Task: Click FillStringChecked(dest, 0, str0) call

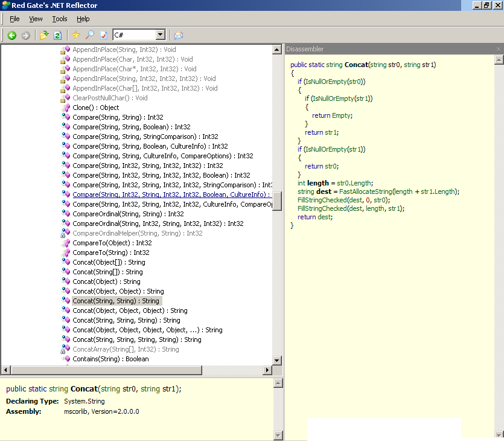Action: [344, 200]
